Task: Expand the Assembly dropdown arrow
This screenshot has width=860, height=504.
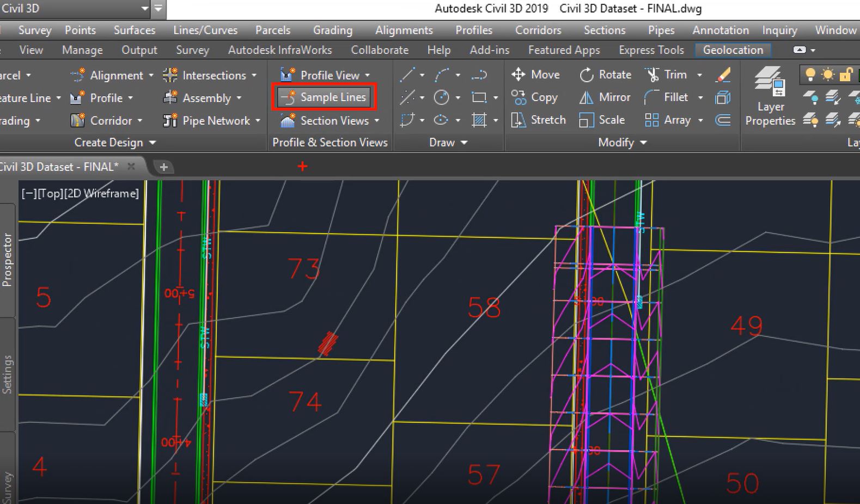Action: 239,99
